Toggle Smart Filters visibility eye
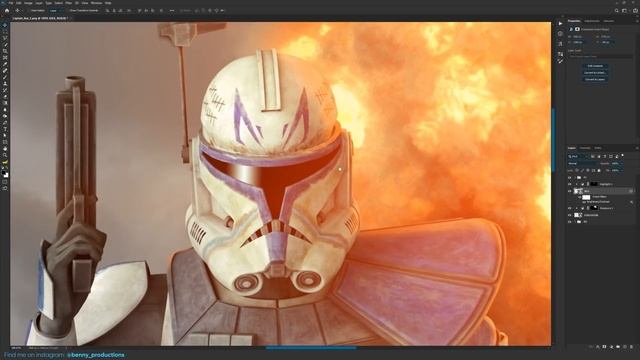The image size is (640, 360). coord(580,197)
